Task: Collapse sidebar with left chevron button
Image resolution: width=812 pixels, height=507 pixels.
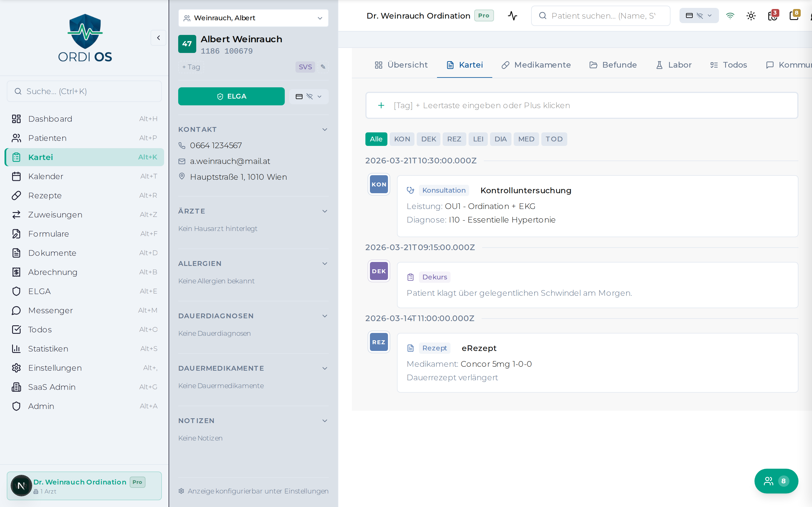Action: pos(158,38)
